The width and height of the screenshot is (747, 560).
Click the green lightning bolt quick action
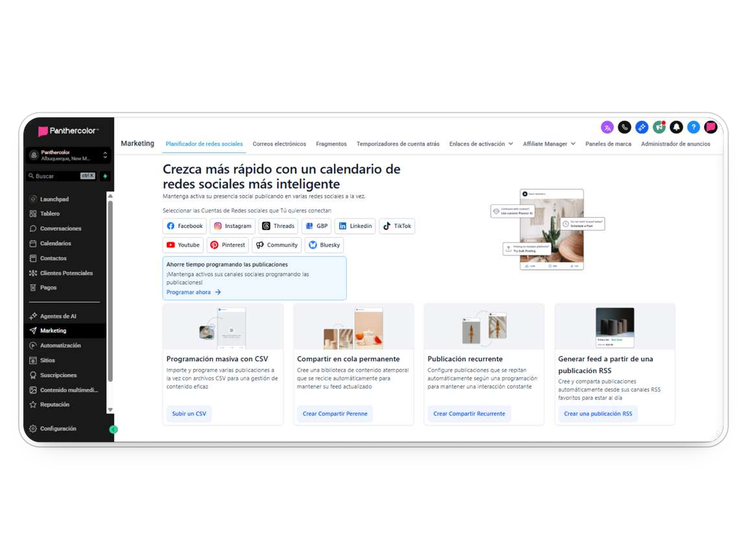point(105,176)
